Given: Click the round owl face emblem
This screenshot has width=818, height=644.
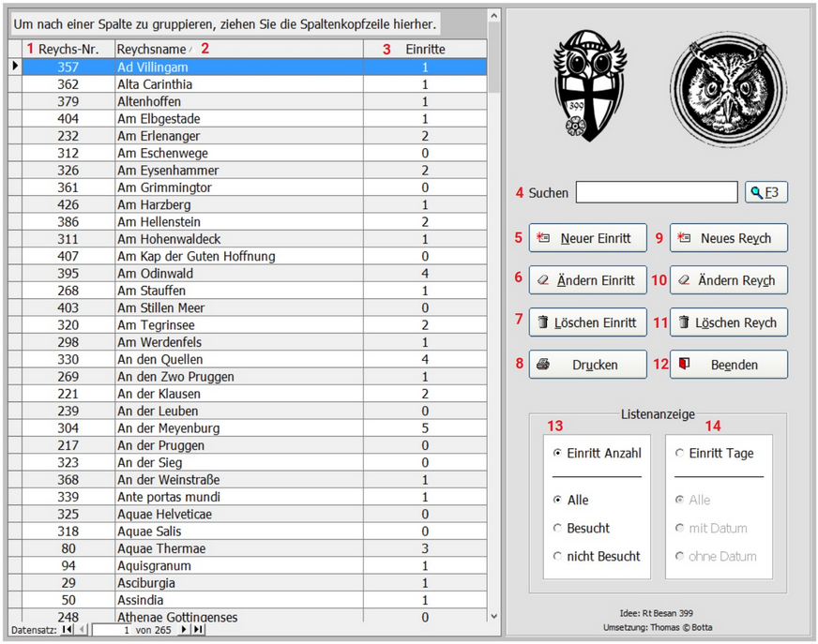Looking at the screenshot, I should [728, 89].
